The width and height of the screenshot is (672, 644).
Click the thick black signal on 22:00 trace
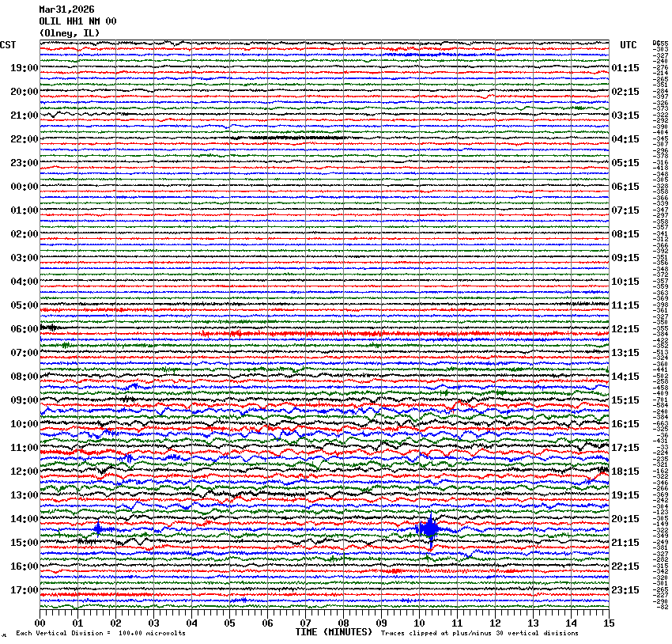coord(285,138)
